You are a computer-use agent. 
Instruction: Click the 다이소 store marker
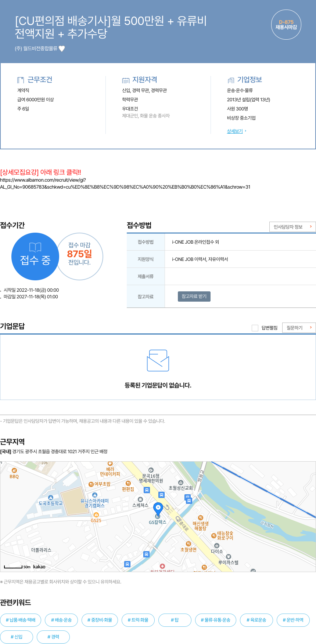217,546
